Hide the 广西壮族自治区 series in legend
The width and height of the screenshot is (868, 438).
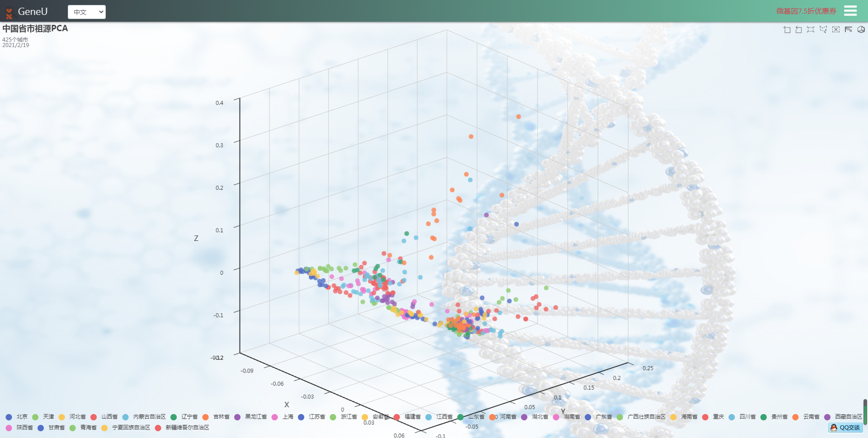(x=641, y=417)
